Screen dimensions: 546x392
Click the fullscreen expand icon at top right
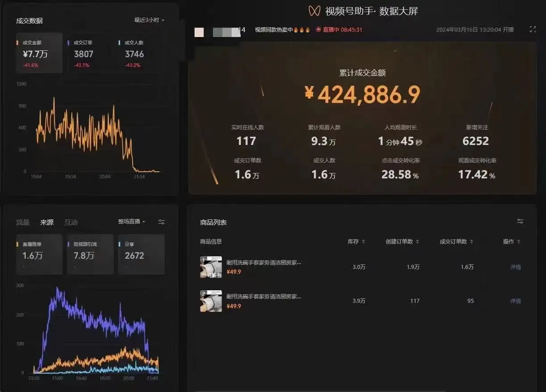532,29
